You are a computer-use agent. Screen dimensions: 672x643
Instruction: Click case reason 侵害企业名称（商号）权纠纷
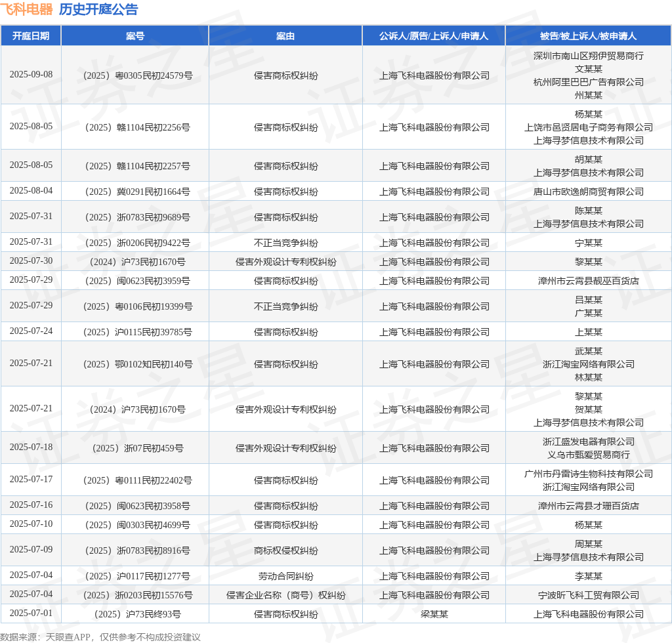286,596
